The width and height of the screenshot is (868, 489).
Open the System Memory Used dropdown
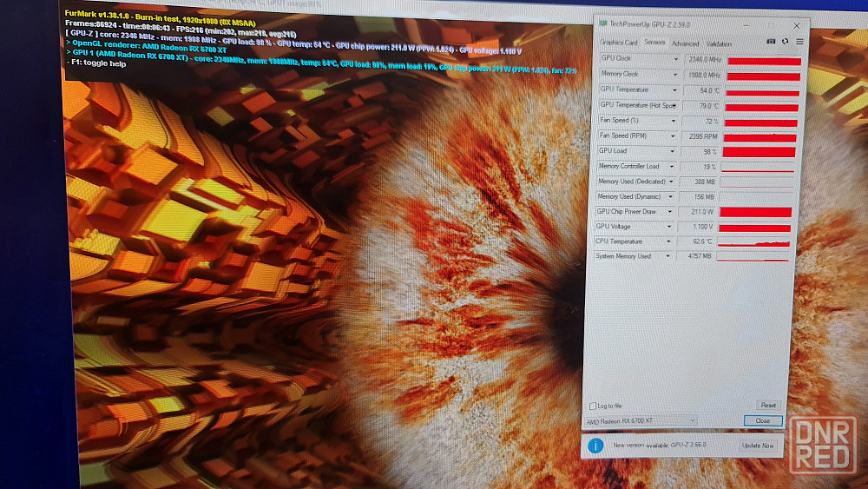click(x=667, y=256)
